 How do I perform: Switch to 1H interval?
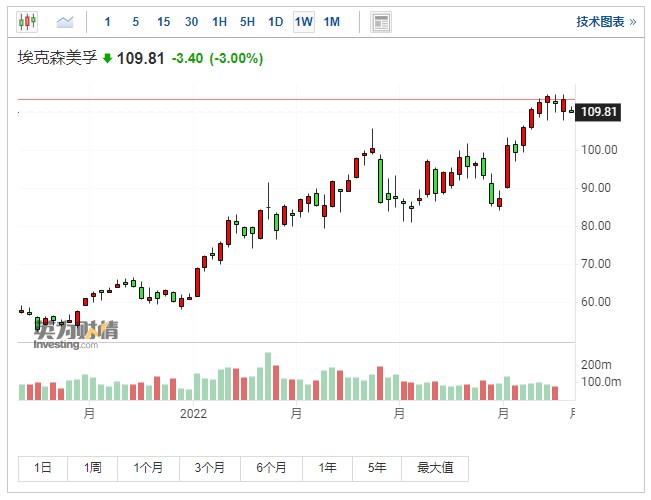coord(219,21)
